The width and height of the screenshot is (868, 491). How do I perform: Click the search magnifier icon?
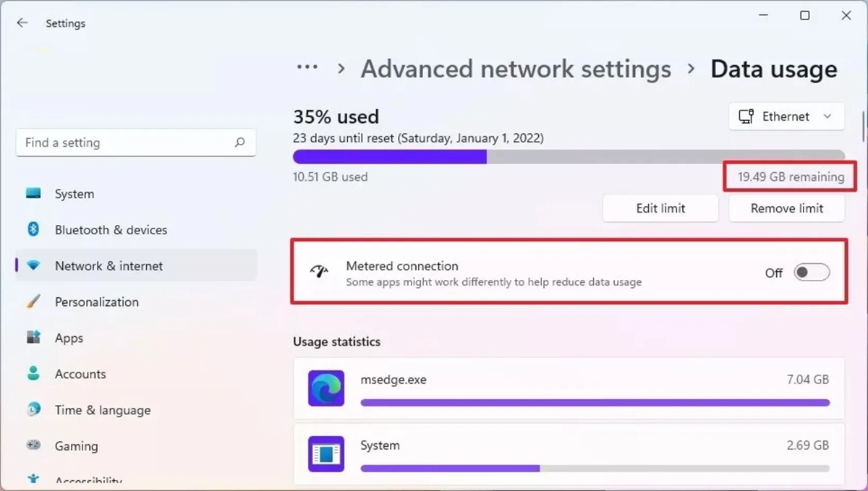click(240, 142)
